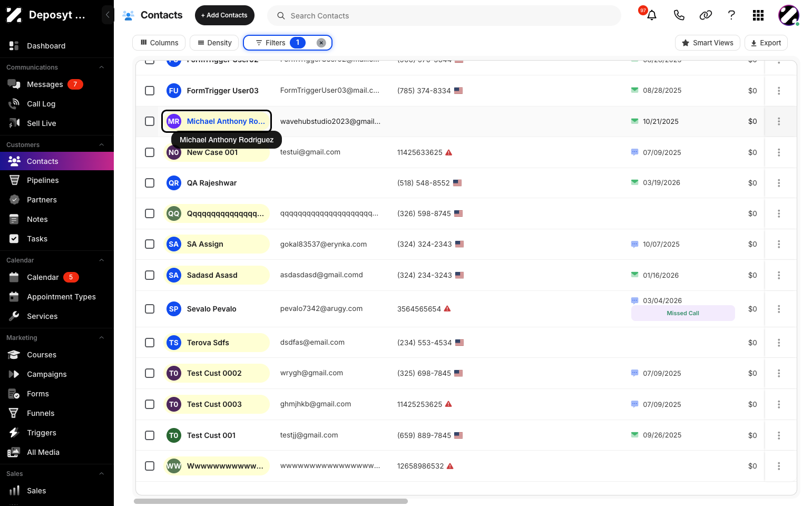The width and height of the screenshot is (812, 506).
Task: Collapse the Calendar sidebar section
Action: click(x=102, y=260)
